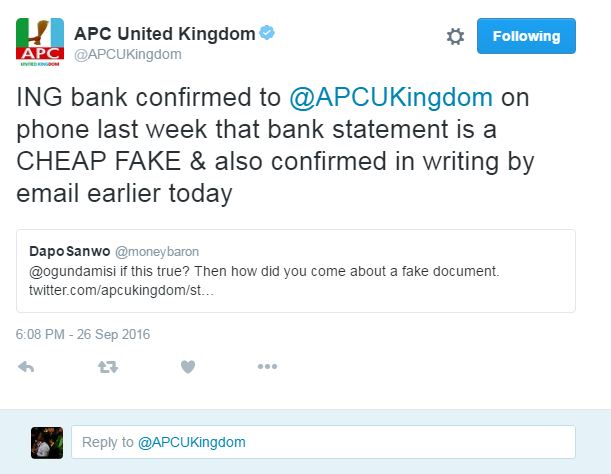Click the reply arrow icon
Viewport: 611px width, 474px height.
click(27, 367)
